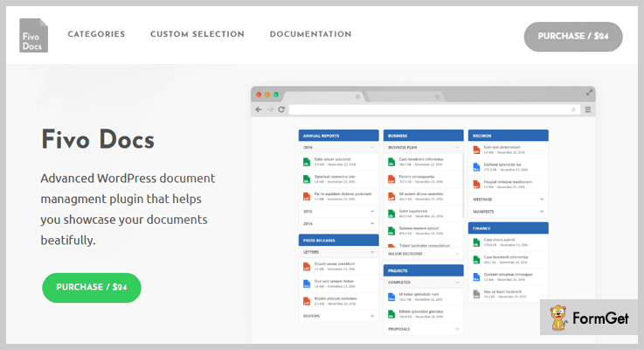Click the Press Releases blue header
644x350 pixels.
tap(338, 241)
